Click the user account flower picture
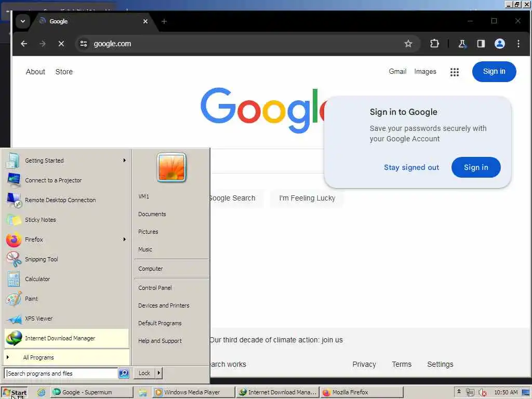Image resolution: width=532 pixels, height=399 pixels. coord(171,167)
